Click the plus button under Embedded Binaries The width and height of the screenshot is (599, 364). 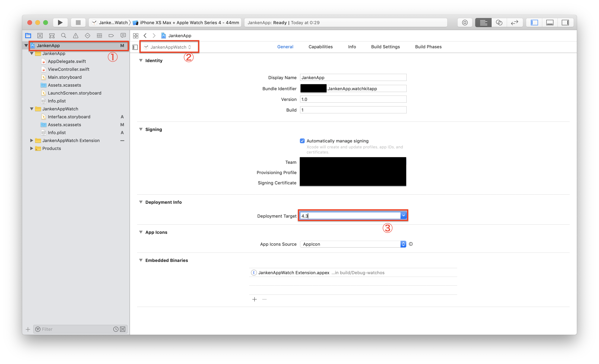[x=255, y=299]
